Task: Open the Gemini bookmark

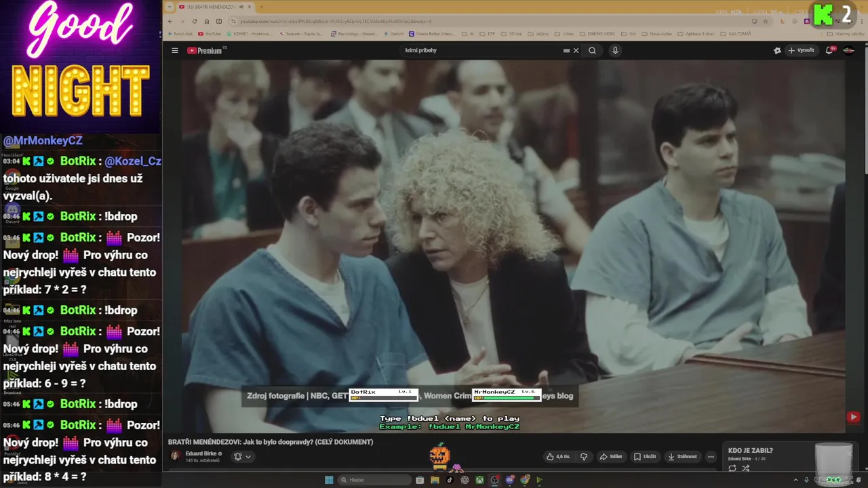Action: pyautogui.click(x=395, y=33)
